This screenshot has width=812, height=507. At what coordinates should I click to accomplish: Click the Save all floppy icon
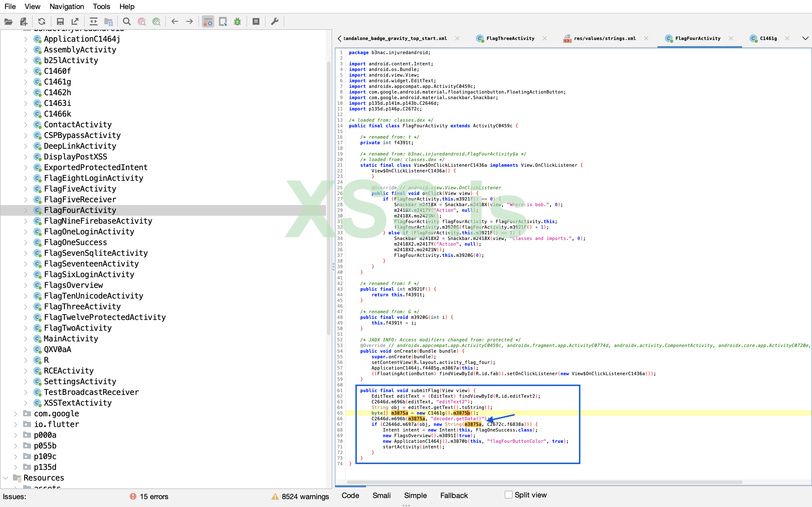point(60,22)
